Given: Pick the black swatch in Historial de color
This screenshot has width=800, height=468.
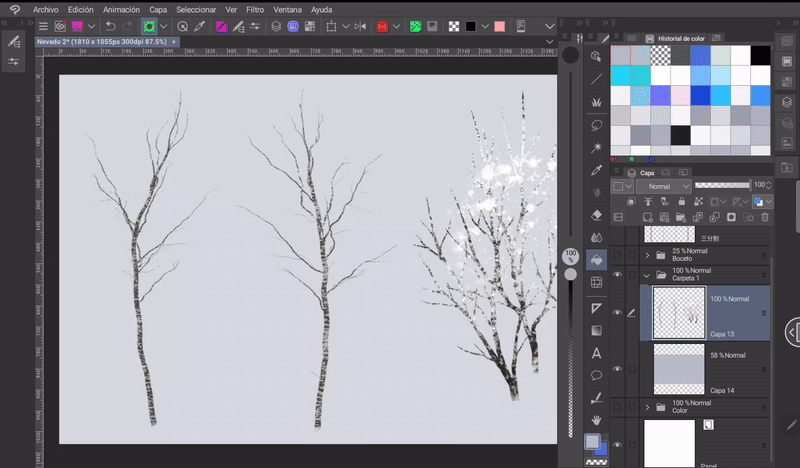Looking at the screenshot, I should pos(760,55).
